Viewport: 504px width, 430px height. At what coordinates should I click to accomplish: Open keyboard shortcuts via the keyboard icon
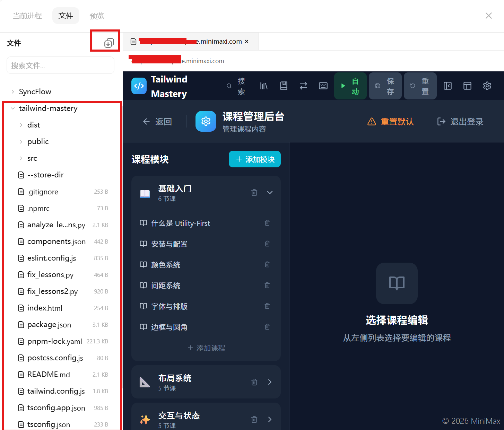point(323,86)
